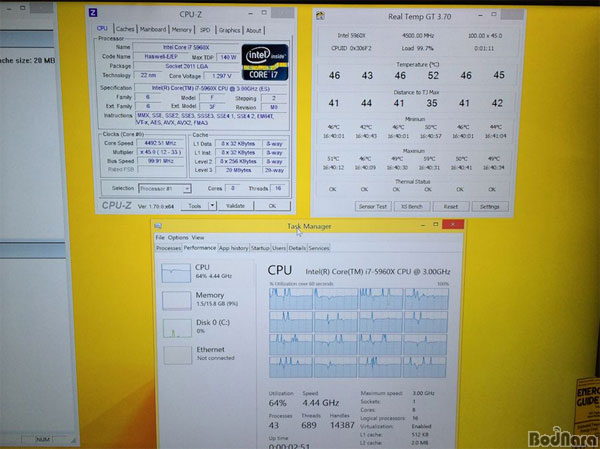
Task: Click the Sensor Test button in Real Temp
Action: point(373,206)
